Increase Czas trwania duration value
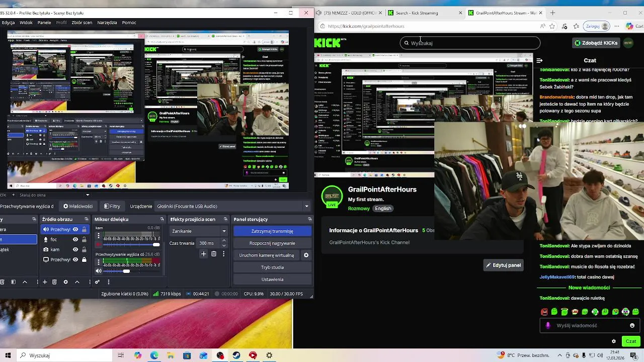The width and height of the screenshot is (644, 362). coord(224,241)
